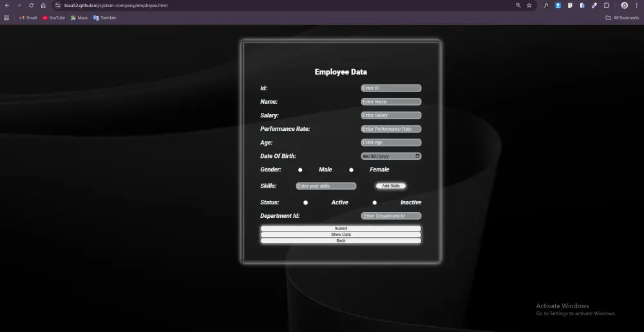This screenshot has width=644, height=332.
Task: Click the Employee Data heading
Action: (x=341, y=72)
